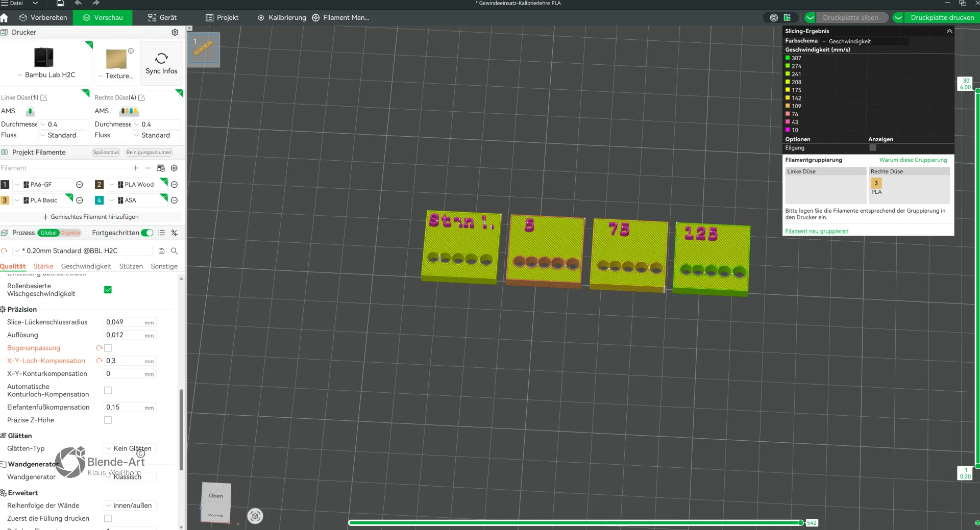Click the Sync Infos refresh icon
Screen dimensions: 980x530
(161, 58)
